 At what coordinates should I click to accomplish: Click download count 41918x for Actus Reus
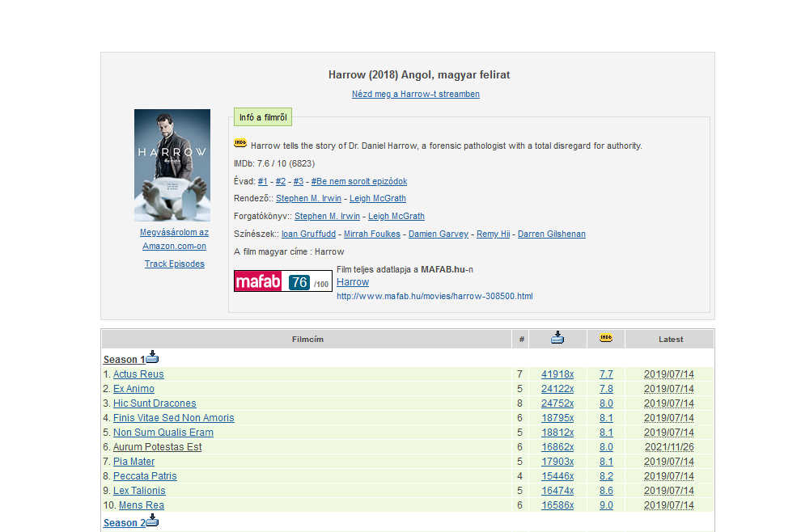(x=557, y=374)
